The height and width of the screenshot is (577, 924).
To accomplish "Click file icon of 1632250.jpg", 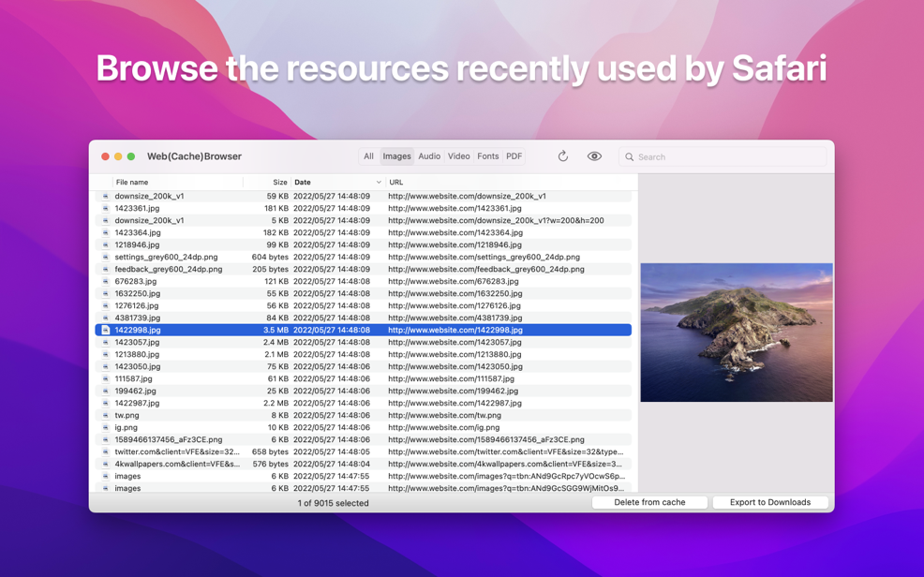I will [106, 293].
